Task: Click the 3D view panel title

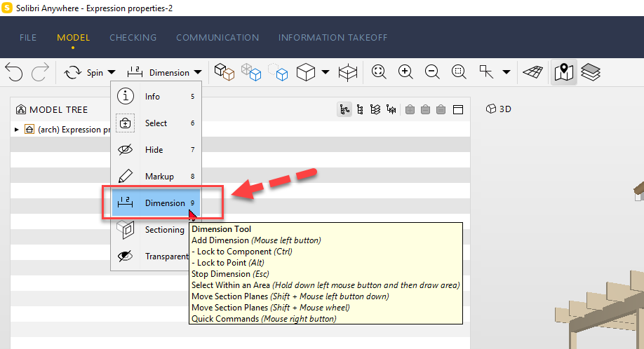Action: [x=505, y=109]
